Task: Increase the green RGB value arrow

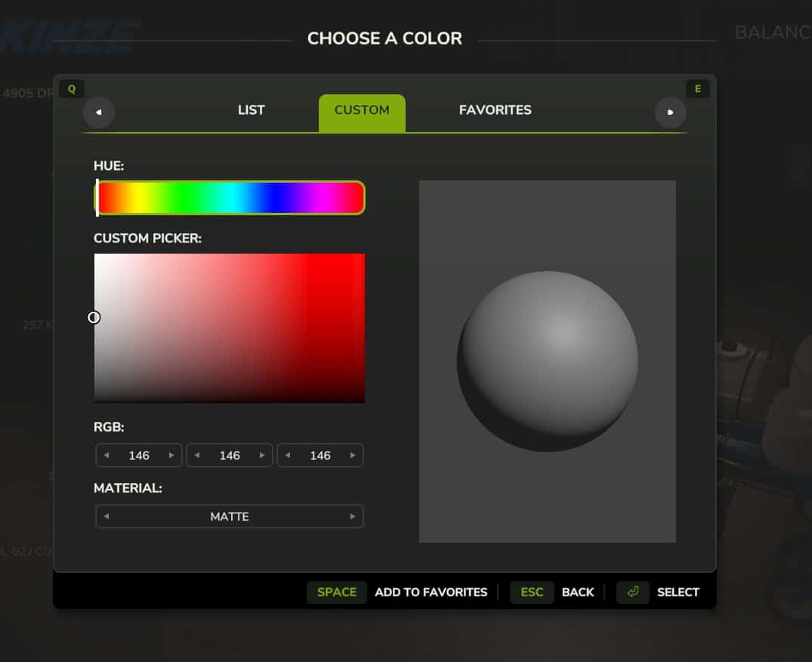Action: [262, 455]
